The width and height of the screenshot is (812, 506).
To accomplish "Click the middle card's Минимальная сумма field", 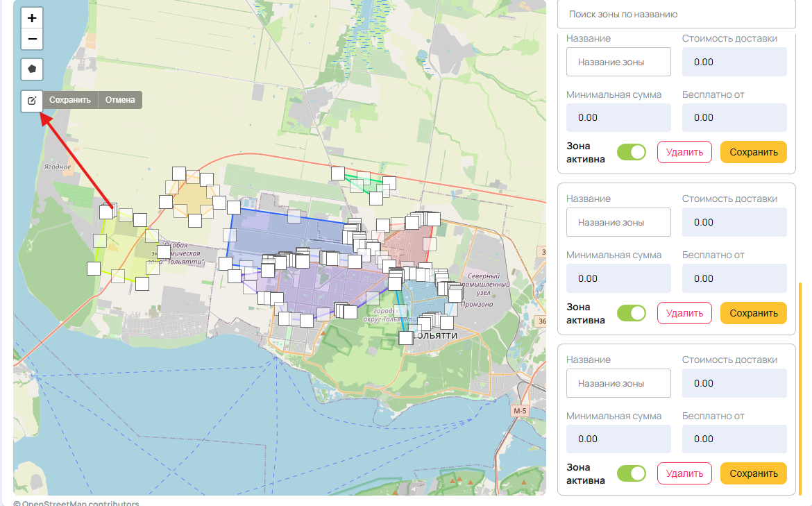I will point(618,278).
